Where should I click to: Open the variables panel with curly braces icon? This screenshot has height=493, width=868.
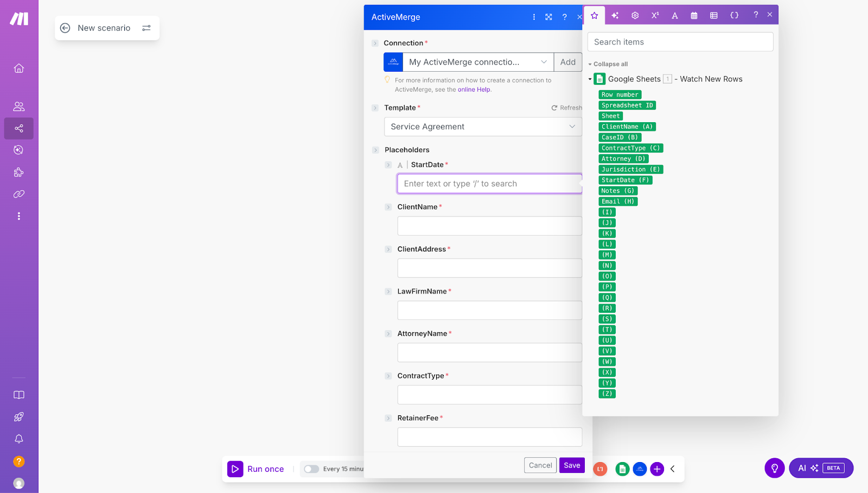pyautogui.click(x=734, y=16)
